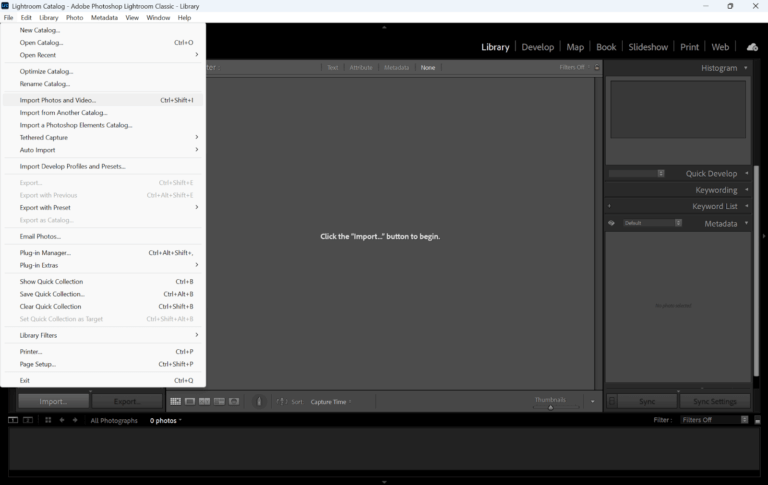Collapse the Histogram panel
Viewport: 768px width, 485px height.
tap(746, 68)
